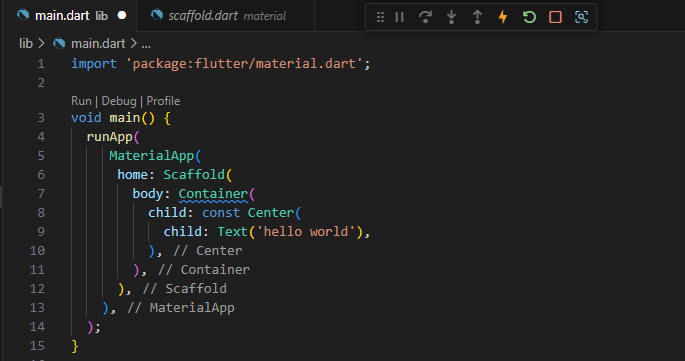Image resolution: width=685 pixels, height=361 pixels.
Task: Click the '// Scaffold' closing label comment
Action: tap(185, 289)
